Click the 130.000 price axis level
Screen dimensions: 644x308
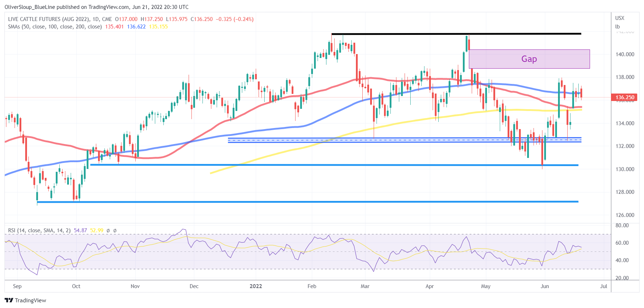coord(625,169)
